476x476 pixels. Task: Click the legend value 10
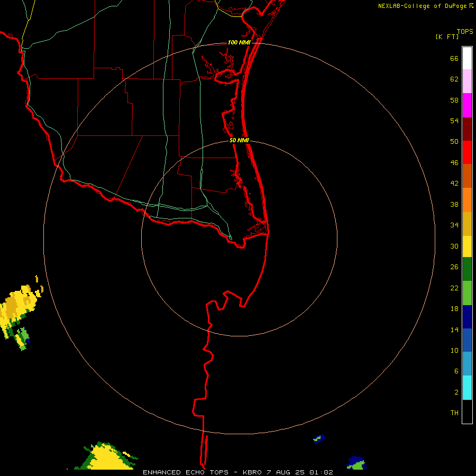(x=454, y=351)
